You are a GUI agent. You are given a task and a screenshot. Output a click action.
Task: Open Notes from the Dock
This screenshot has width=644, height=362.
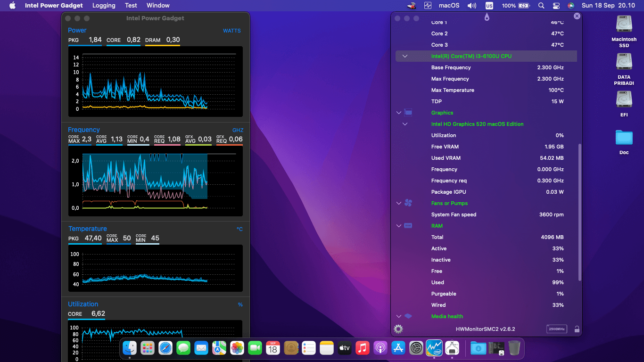click(327, 348)
